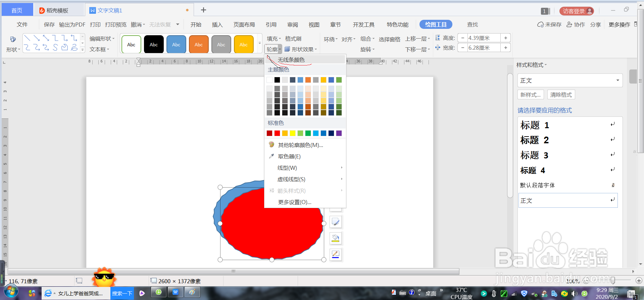Expand the shape styles gallery arrow
644x300 pixels.
[259, 44]
